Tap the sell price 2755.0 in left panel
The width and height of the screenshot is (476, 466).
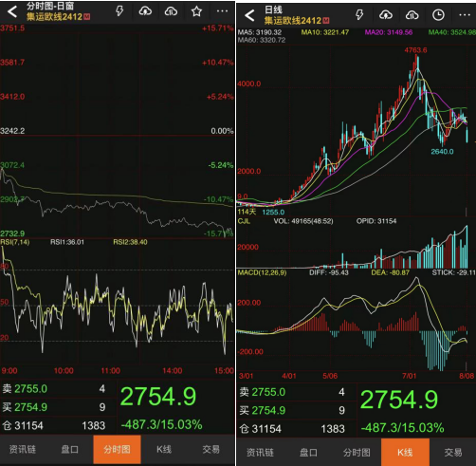[30, 388]
